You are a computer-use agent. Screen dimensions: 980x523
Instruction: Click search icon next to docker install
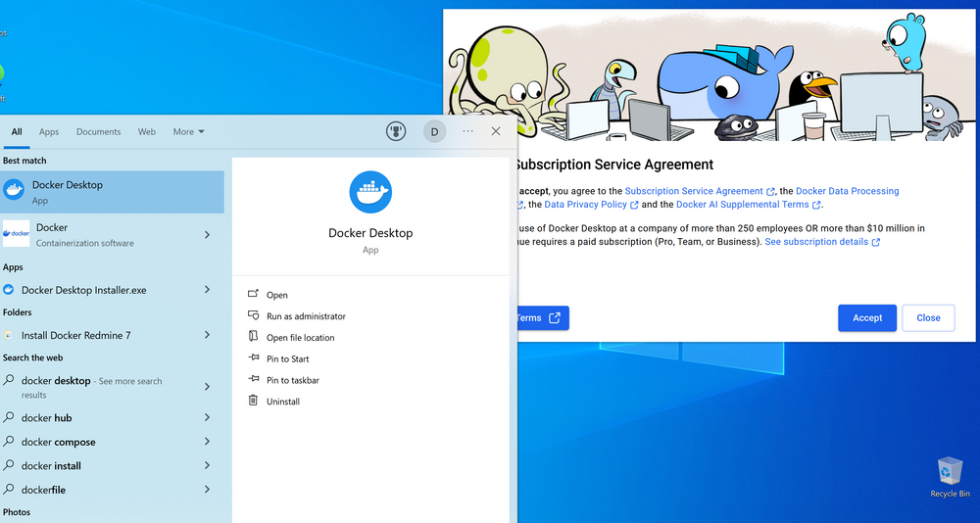click(9, 465)
